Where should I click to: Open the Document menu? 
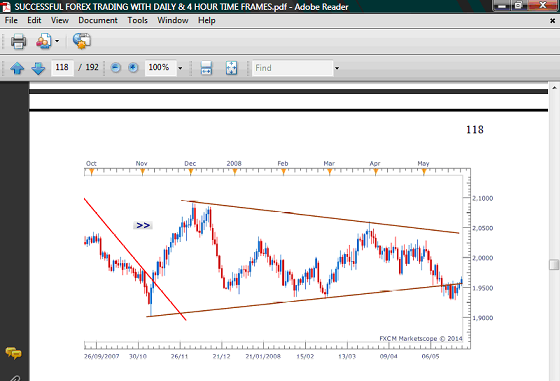tap(98, 20)
